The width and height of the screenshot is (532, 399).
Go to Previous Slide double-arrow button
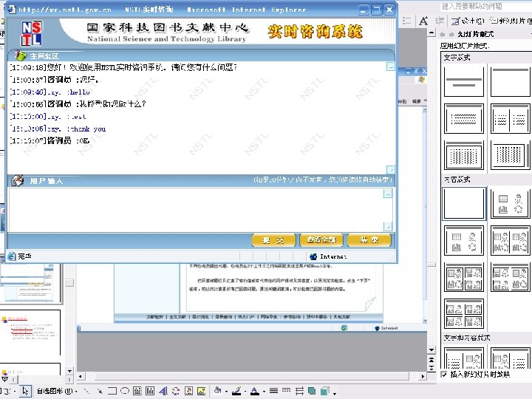click(x=432, y=359)
